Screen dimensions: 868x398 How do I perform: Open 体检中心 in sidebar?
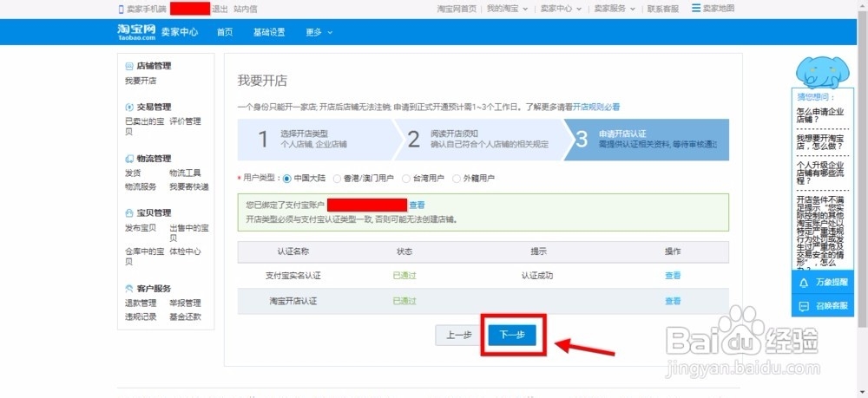(x=185, y=251)
